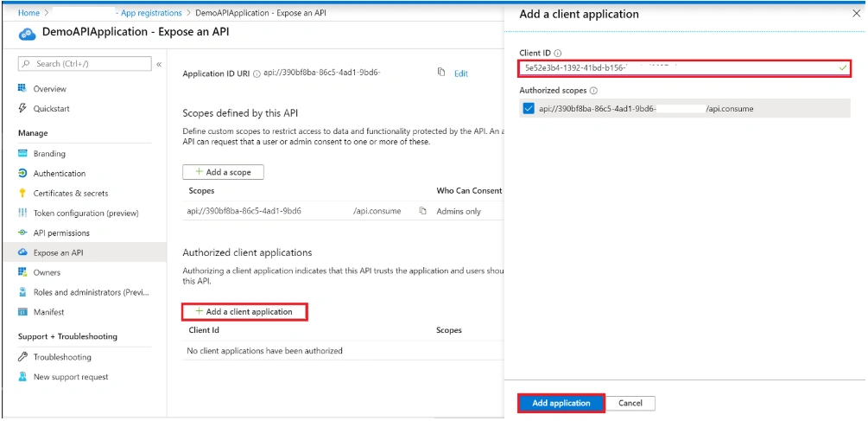Click the API permissions icon
The height and width of the screenshot is (421, 868).
[x=22, y=233]
